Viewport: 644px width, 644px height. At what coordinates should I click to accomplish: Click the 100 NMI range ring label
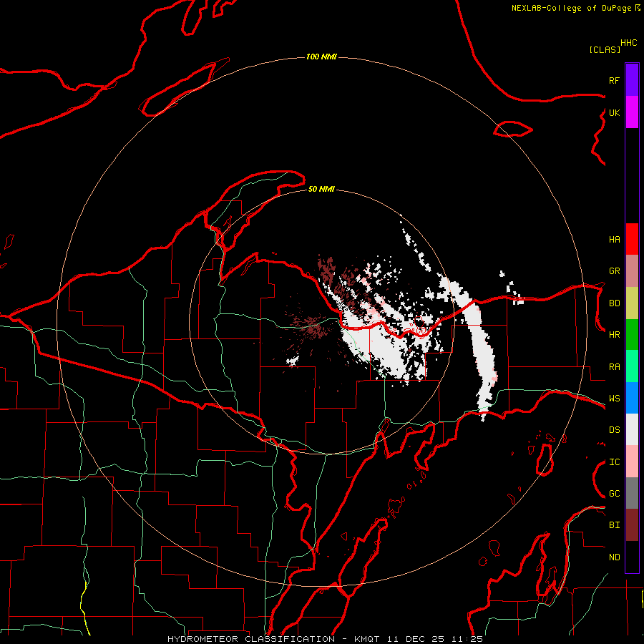pyautogui.click(x=321, y=57)
